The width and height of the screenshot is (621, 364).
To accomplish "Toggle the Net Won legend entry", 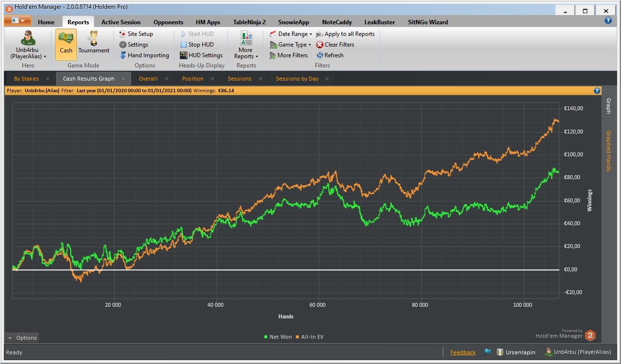I will point(278,337).
